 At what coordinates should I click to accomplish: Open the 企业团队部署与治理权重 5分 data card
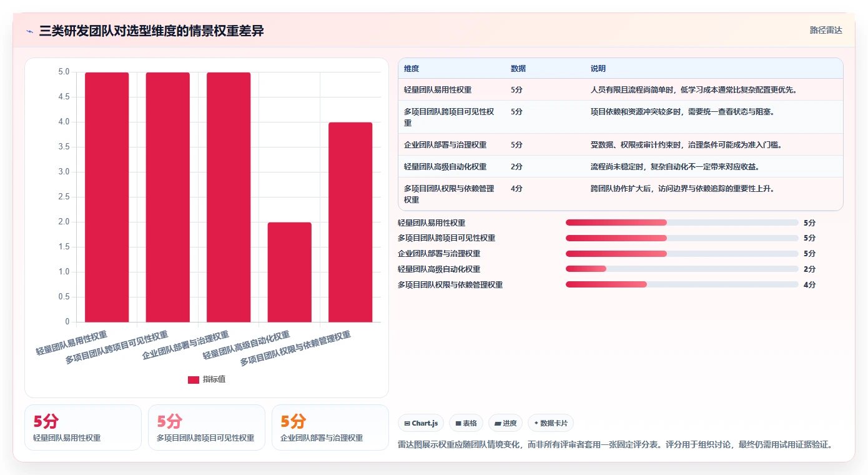(330, 427)
